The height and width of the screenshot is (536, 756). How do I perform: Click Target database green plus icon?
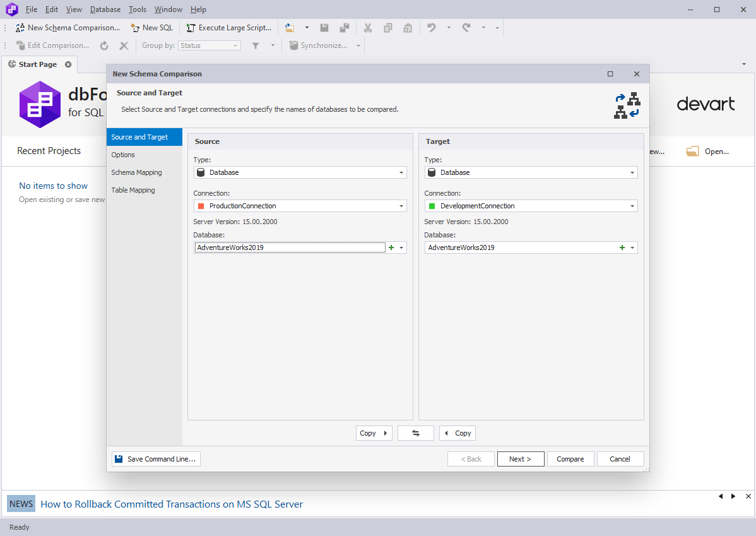(622, 247)
